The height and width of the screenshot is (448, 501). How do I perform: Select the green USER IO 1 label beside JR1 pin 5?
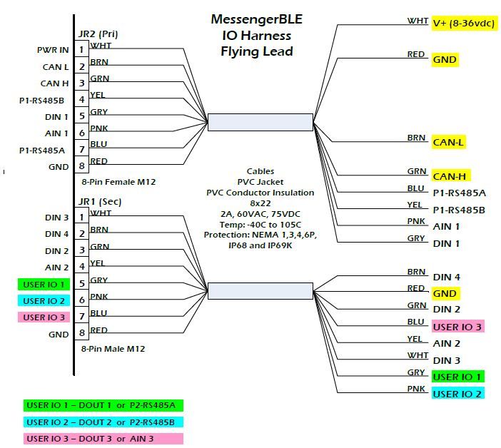coord(44,285)
